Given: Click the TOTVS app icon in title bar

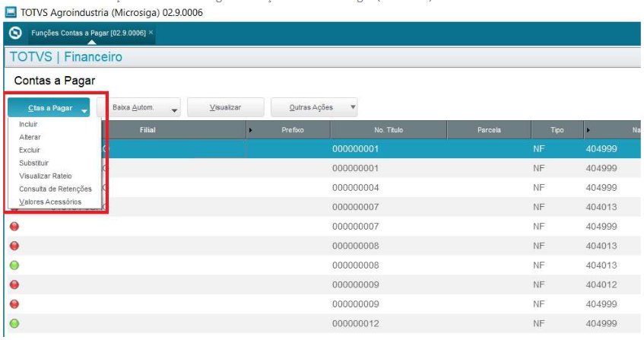Looking at the screenshot, I should [x=11, y=12].
